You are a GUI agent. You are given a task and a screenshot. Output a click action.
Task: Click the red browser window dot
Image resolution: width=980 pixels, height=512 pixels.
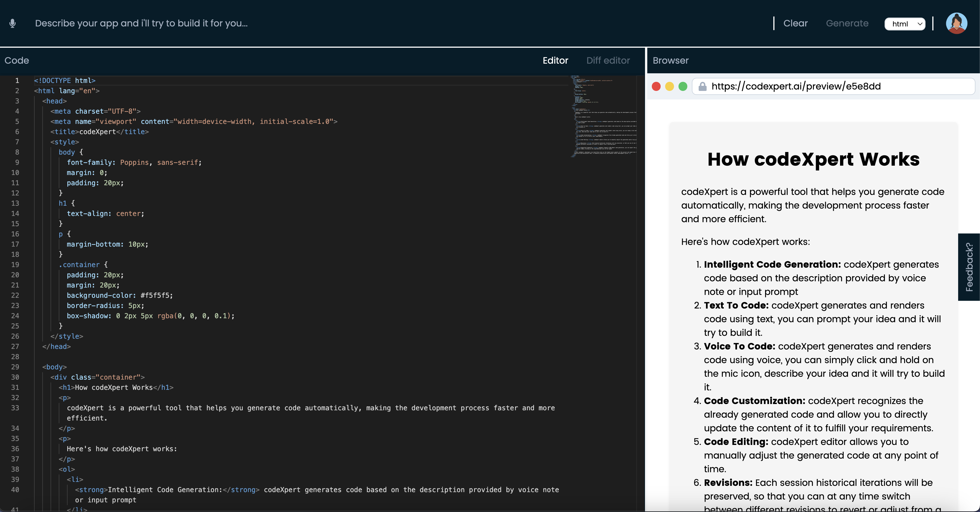pos(656,86)
